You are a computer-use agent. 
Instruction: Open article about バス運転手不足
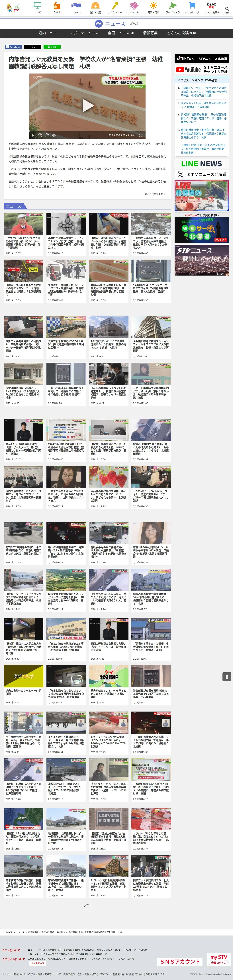click(x=109, y=543)
